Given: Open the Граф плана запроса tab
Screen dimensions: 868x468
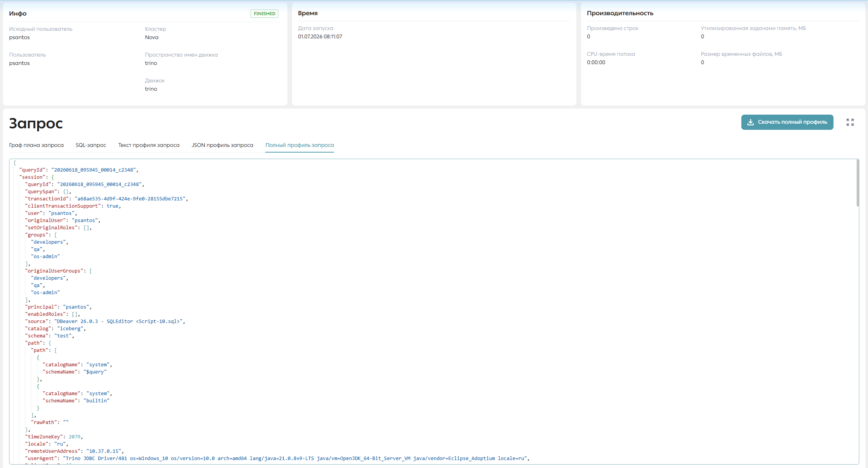Looking at the screenshot, I should coord(36,145).
